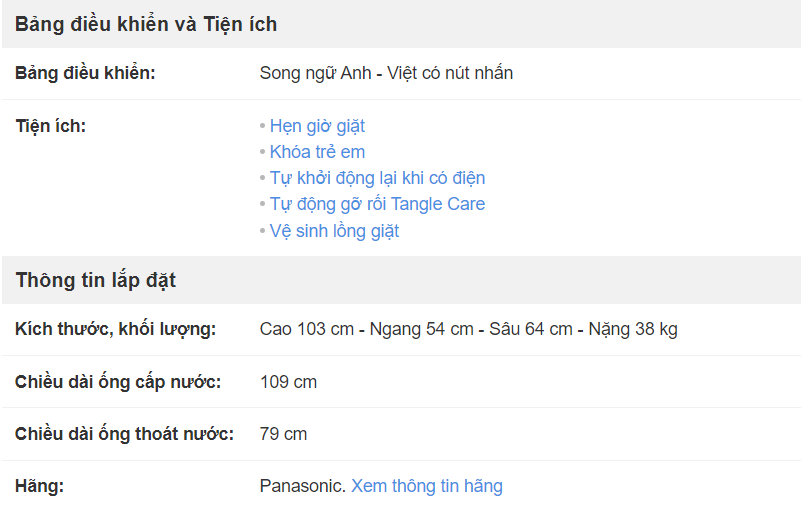Open the Khóa trẻ em link
The width and height of the screenshot is (801, 513).
(317, 152)
